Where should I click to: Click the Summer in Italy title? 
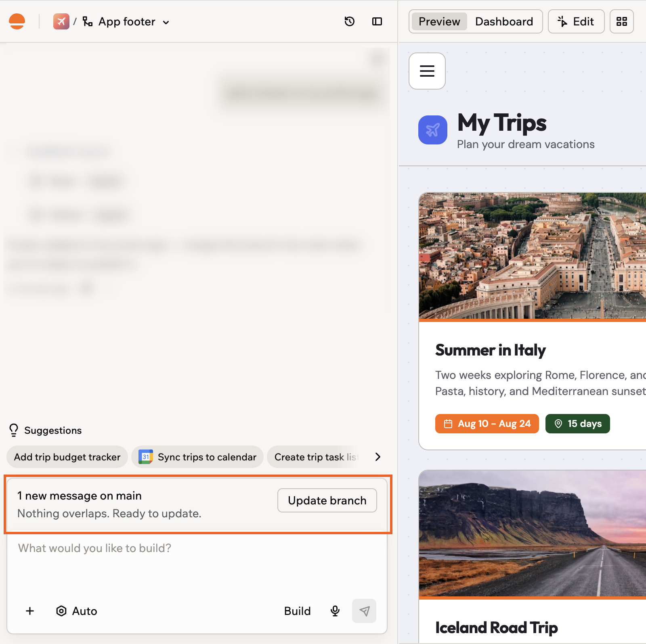pyautogui.click(x=490, y=350)
